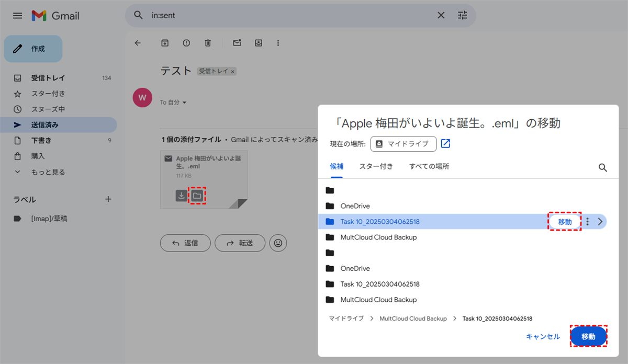628x364 pixels.
Task: Click the テスト email subject
Action: [176, 71]
